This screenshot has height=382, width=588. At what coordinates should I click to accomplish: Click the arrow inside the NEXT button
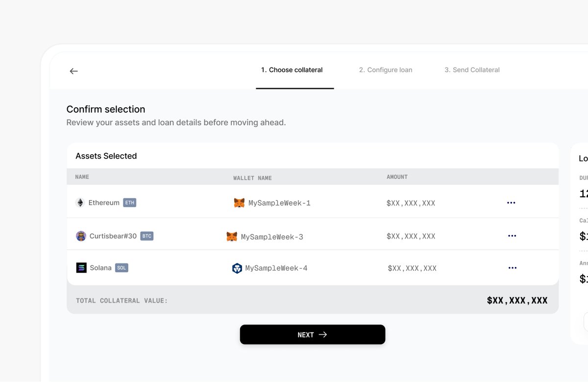pyautogui.click(x=323, y=334)
